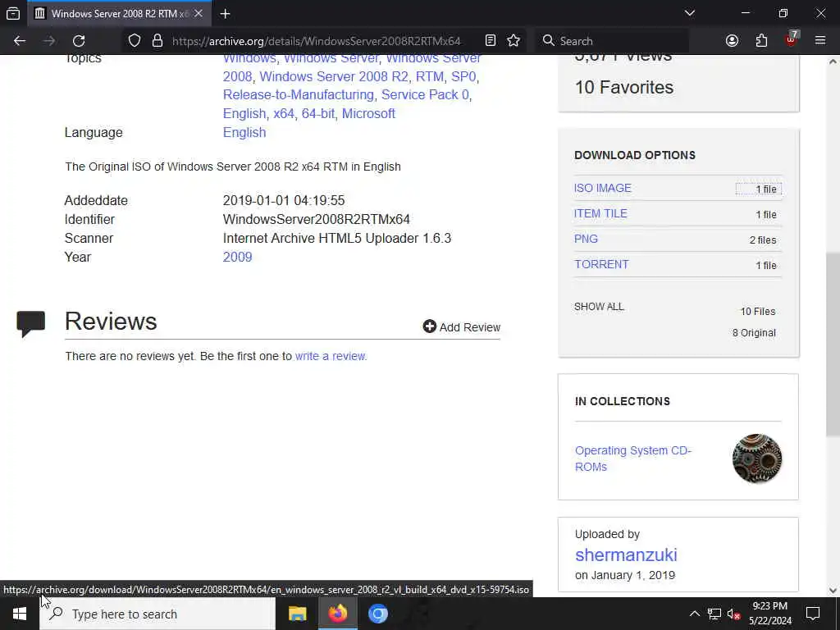Click the page vertical scrollbar
840x630 pixels.
coord(833,343)
